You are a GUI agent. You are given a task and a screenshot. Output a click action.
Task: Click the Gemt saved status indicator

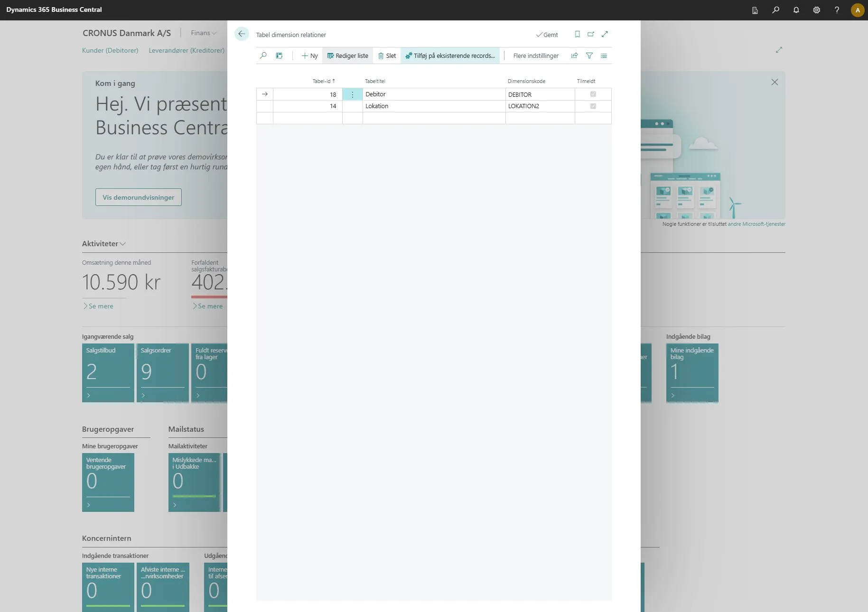(547, 35)
